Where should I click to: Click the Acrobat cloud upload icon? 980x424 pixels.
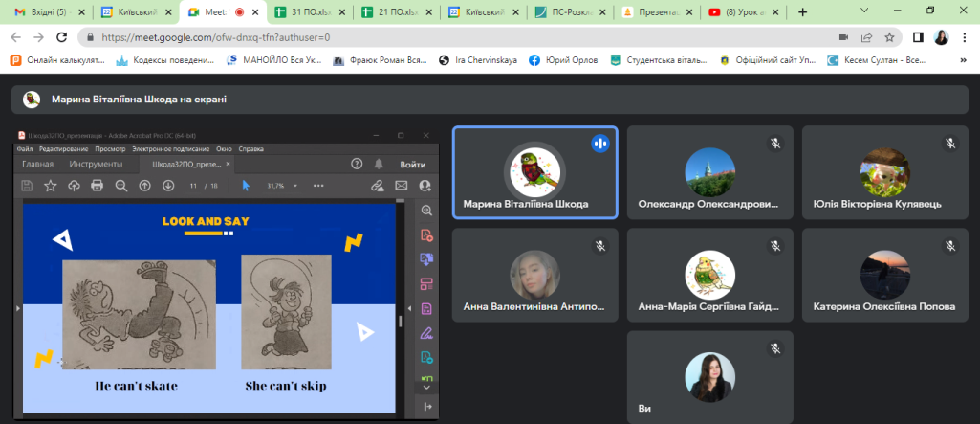[74, 185]
